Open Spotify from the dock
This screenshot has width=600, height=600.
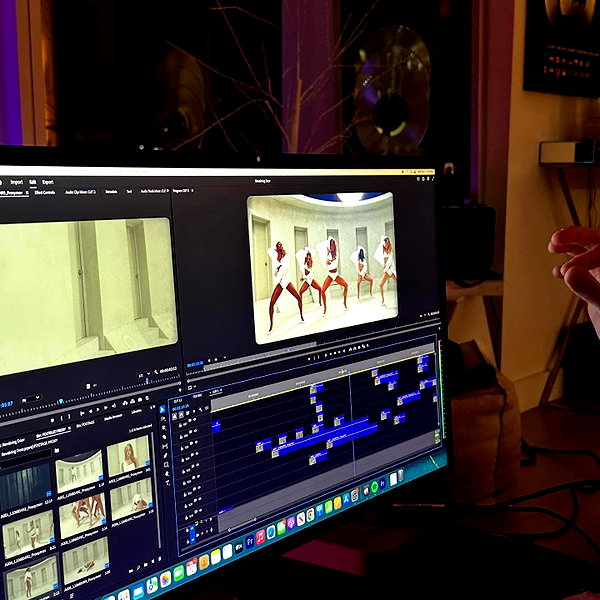[374, 487]
